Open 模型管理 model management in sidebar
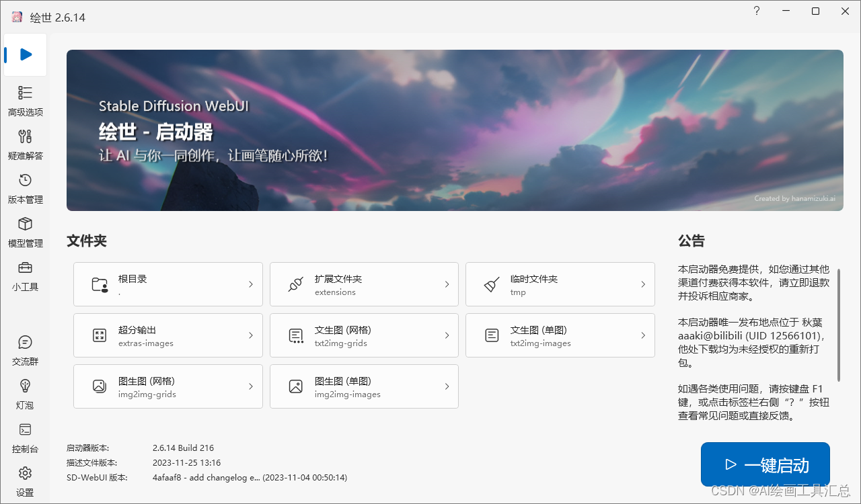 [25, 233]
